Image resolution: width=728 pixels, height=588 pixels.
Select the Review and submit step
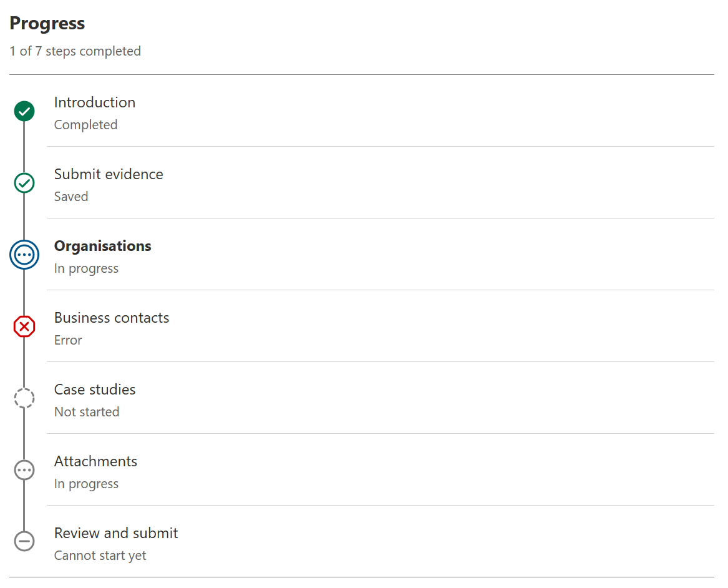click(x=116, y=532)
